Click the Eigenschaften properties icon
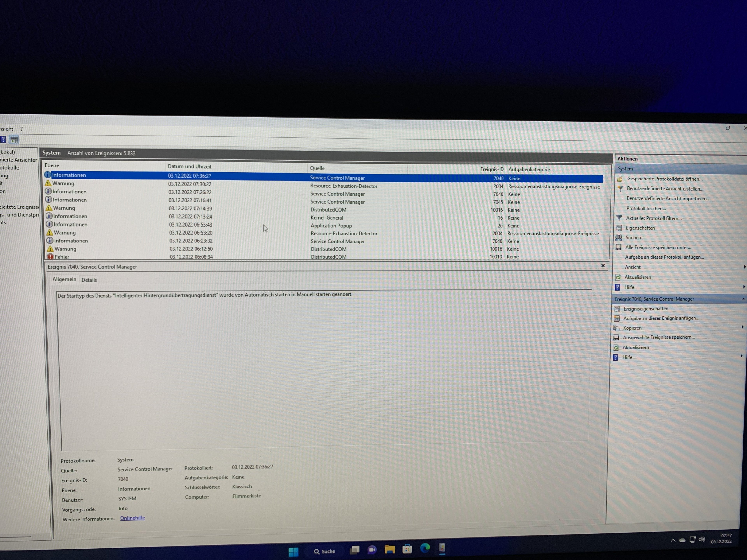This screenshot has height=560, width=747. (x=619, y=228)
